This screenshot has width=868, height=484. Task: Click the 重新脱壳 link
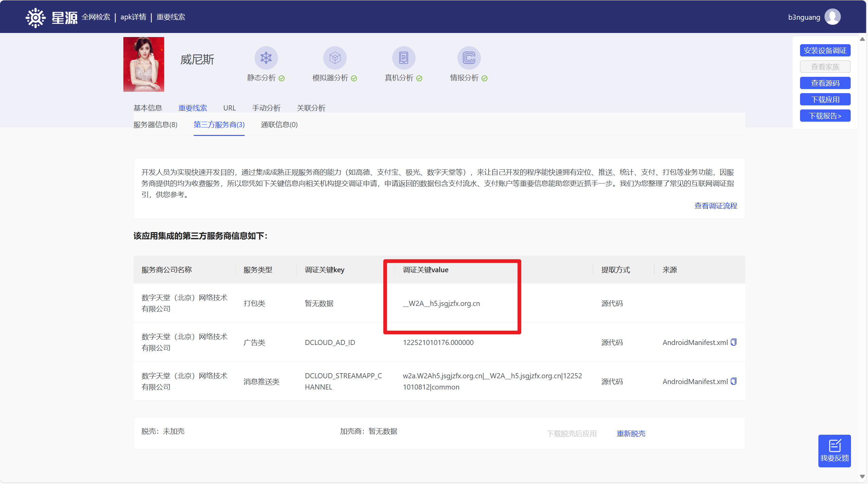631,433
